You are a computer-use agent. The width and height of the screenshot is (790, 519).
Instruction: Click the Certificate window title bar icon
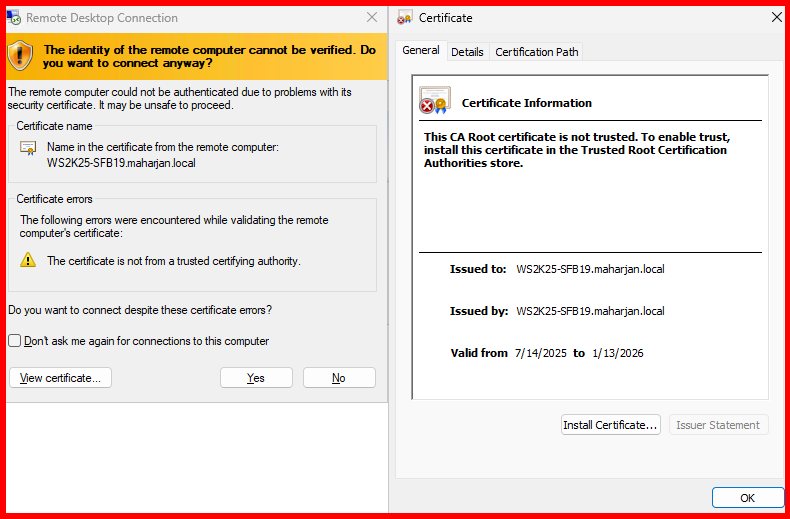[405, 18]
